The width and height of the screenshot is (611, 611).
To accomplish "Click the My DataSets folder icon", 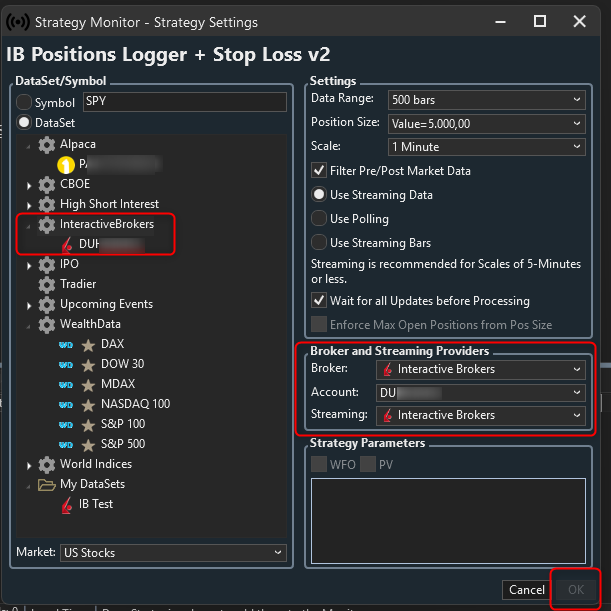I will tap(47, 485).
